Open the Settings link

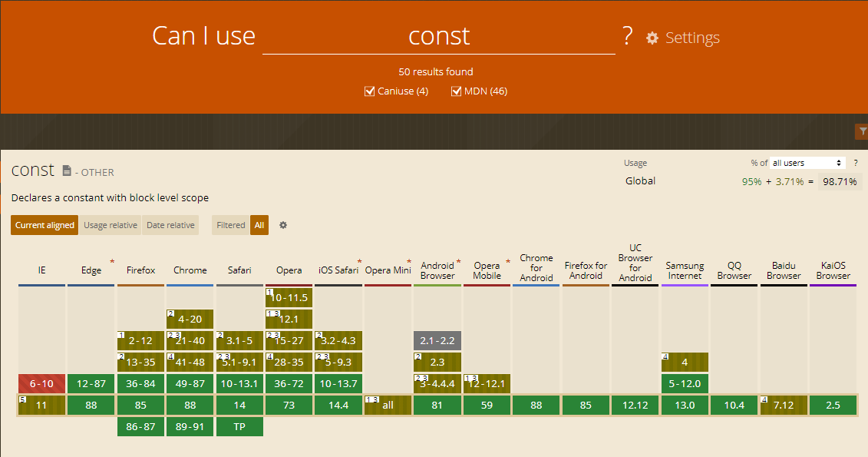tap(692, 38)
